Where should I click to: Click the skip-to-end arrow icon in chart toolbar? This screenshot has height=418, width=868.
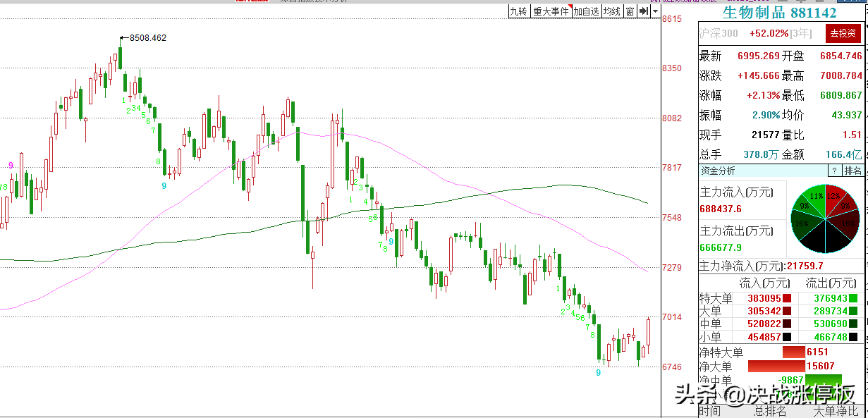pyautogui.click(x=644, y=11)
